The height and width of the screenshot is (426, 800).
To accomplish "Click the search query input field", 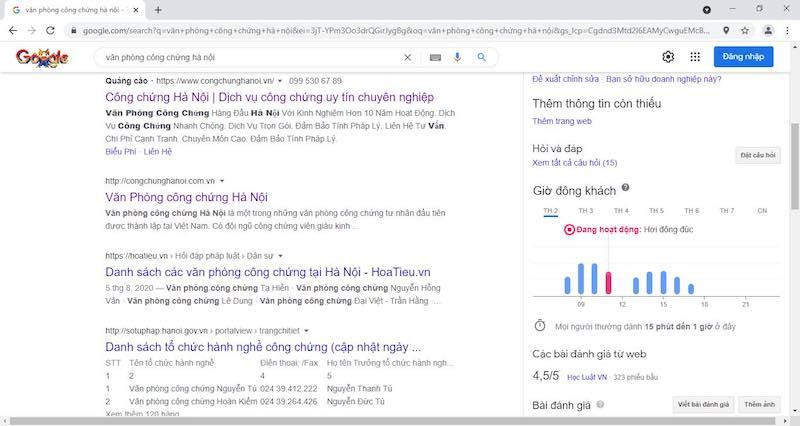I will click(250, 58).
